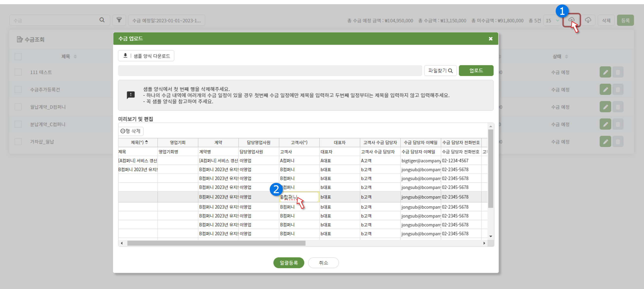The image size is (644, 289).
Task: Delete the 수금추가등록건 row with trash icon
Action: [618, 90]
